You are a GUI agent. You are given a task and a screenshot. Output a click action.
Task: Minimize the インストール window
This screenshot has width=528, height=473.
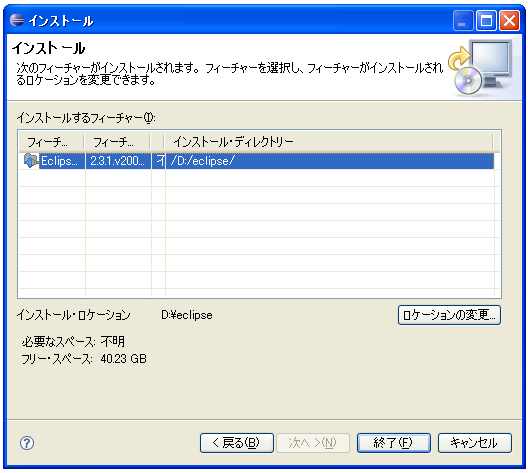point(463,21)
